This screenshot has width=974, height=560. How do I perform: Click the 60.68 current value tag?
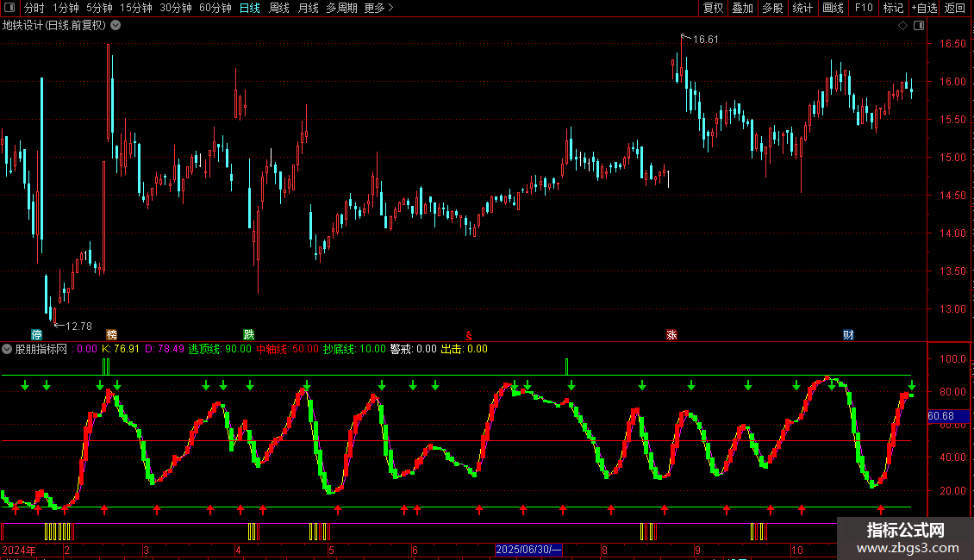948,416
